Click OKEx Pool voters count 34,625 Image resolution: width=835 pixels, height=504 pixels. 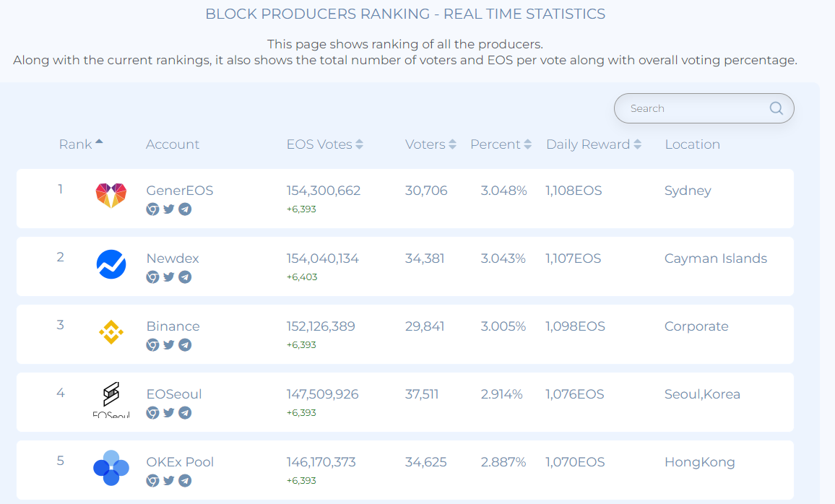(x=425, y=462)
